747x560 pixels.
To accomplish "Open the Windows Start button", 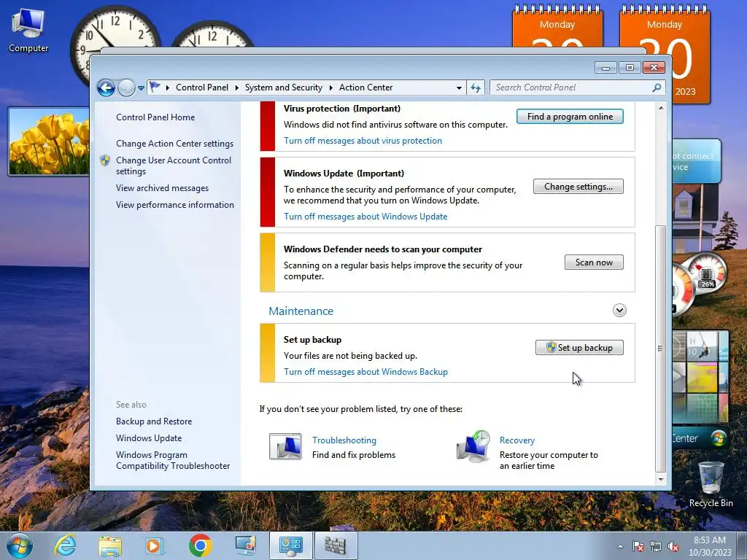I will click(20, 545).
